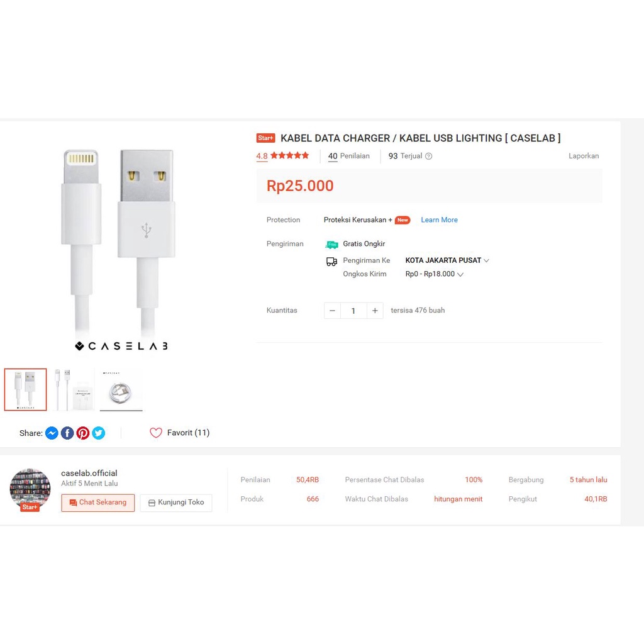
Task: Open caselab.official store avatar
Action: coord(30,489)
